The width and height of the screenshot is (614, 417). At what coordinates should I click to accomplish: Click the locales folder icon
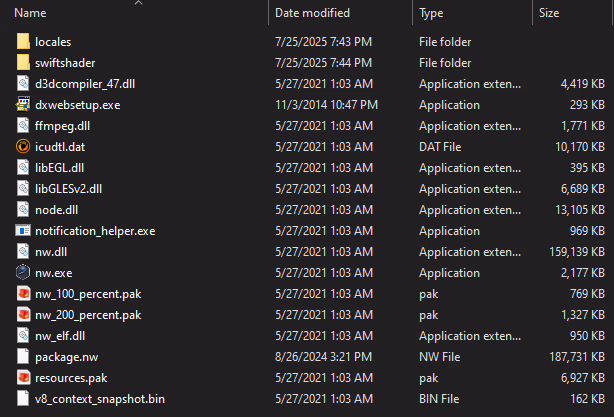(24, 42)
